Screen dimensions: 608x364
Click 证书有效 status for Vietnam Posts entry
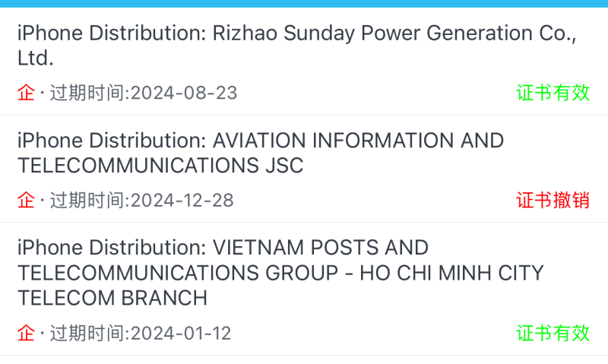click(553, 334)
